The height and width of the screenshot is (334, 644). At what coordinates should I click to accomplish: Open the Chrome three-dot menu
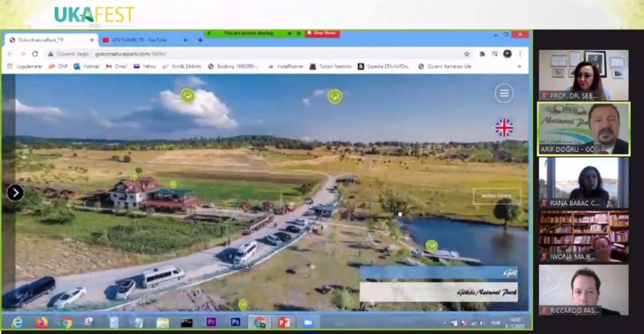click(520, 54)
